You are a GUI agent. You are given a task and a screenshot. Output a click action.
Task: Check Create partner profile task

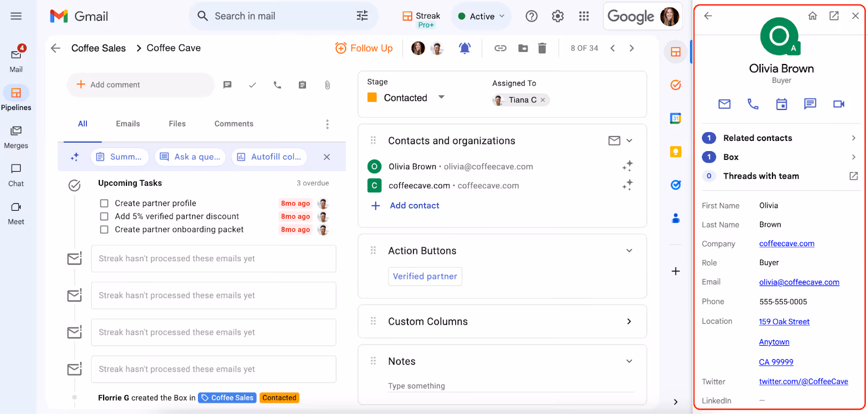pos(104,203)
